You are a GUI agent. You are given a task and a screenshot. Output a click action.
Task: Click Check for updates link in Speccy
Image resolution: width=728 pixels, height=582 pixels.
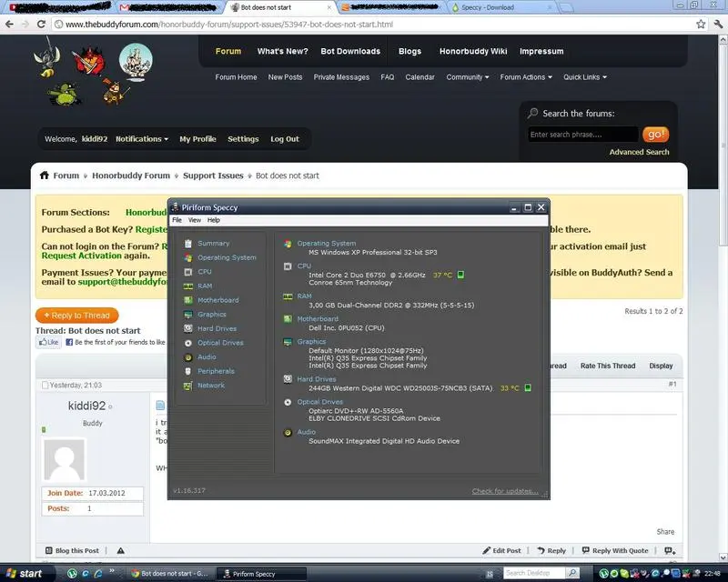pos(505,491)
